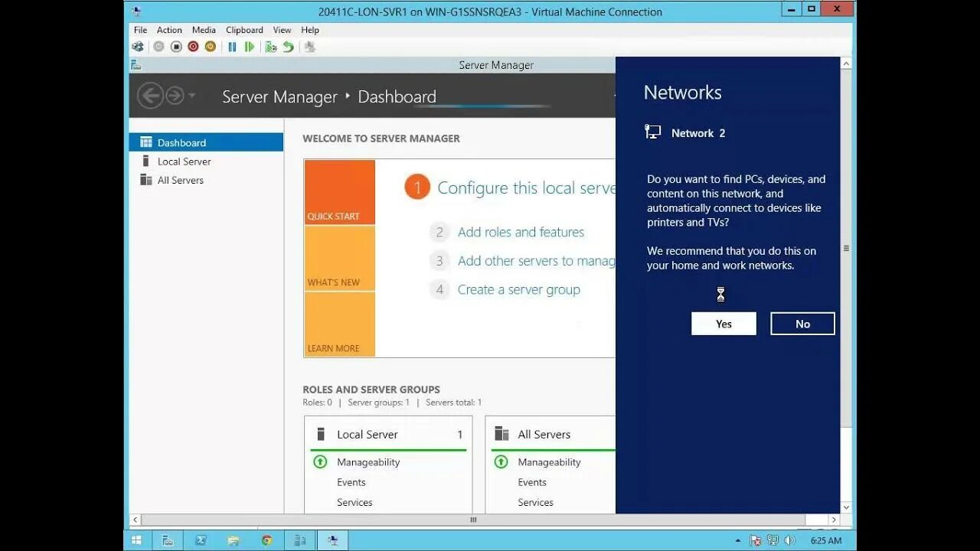The height and width of the screenshot is (551, 980).
Task: Click the orange Save state toolbar icon
Action: (x=211, y=47)
